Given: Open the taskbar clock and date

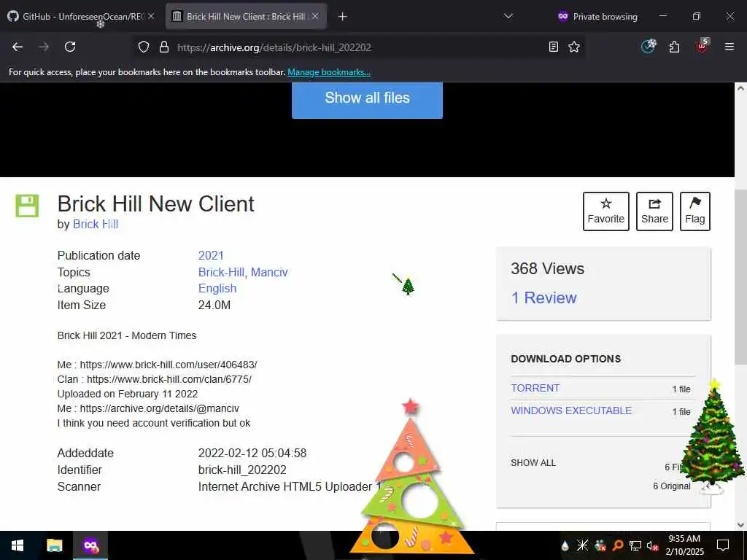Looking at the screenshot, I should (x=684, y=545).
